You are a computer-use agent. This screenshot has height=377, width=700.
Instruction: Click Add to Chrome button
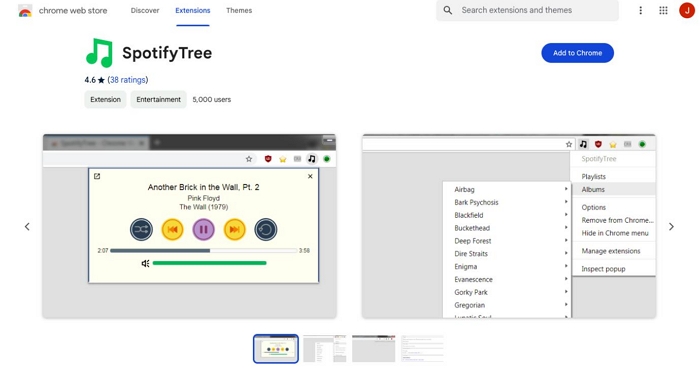[x=577, y=53]
